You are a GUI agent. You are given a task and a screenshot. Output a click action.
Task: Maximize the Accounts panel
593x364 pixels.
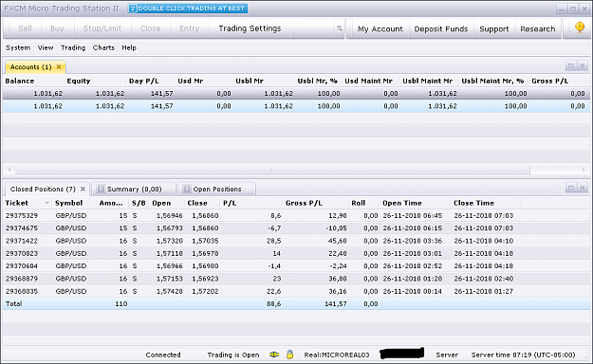(x=570, y=65)
